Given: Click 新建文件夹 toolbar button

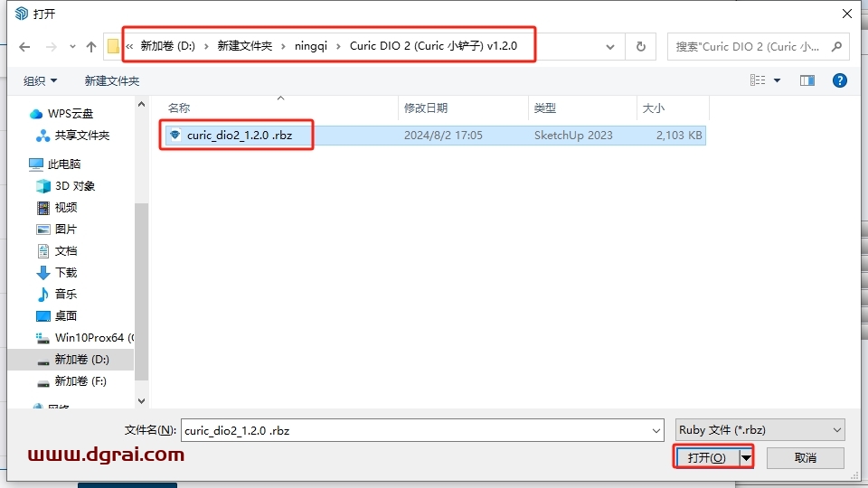Looking at the screenshot, I should [x=112, y=80].
